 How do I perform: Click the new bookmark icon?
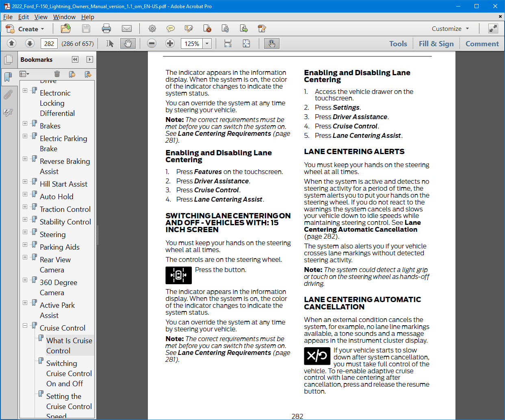[x=72, y=74]
